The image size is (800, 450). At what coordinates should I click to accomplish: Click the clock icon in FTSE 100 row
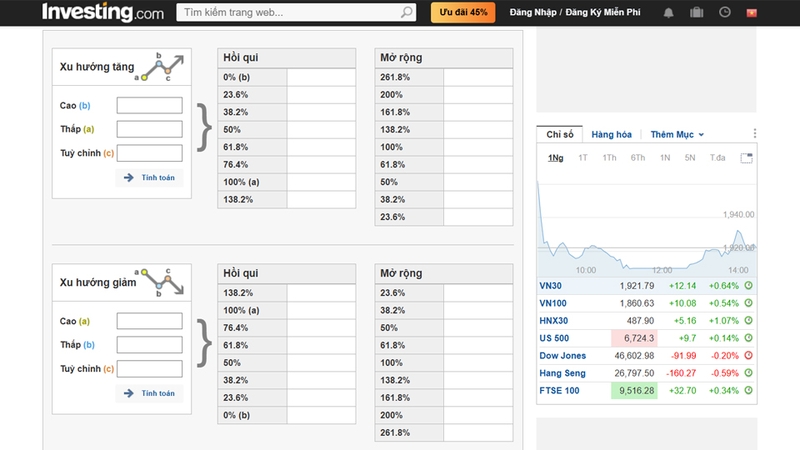pos(748,390)
